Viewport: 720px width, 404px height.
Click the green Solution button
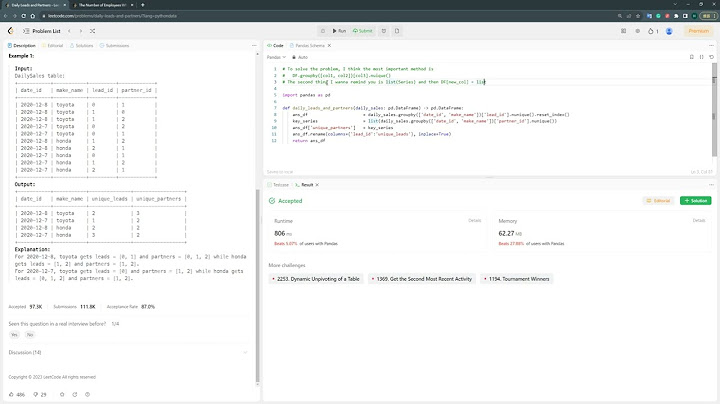[x=696, y=201]
